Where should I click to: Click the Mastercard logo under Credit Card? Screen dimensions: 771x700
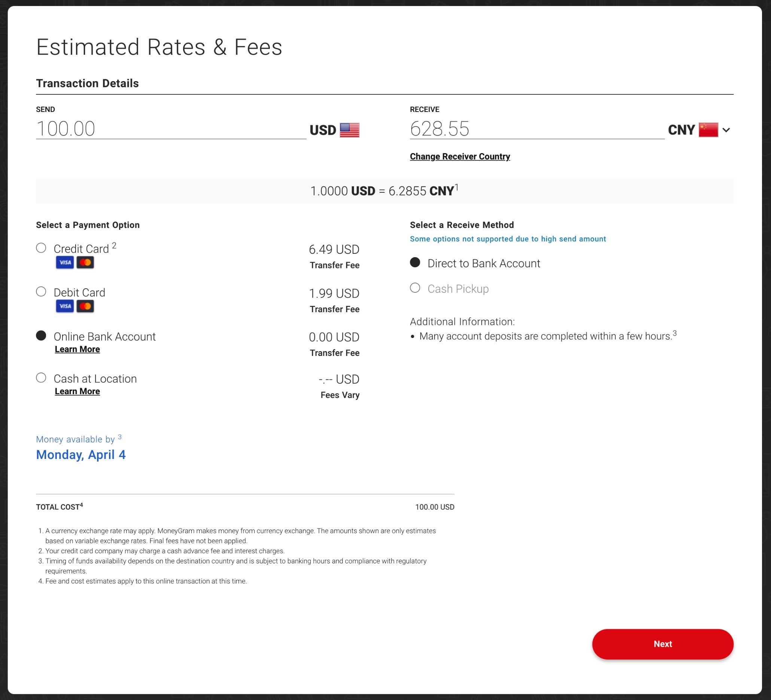click(85, 262)
